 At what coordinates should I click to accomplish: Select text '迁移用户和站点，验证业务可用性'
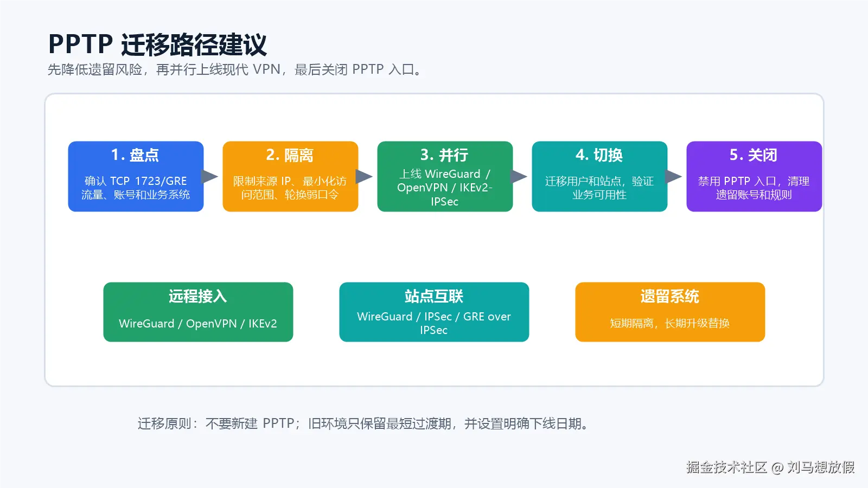(599, 188)
